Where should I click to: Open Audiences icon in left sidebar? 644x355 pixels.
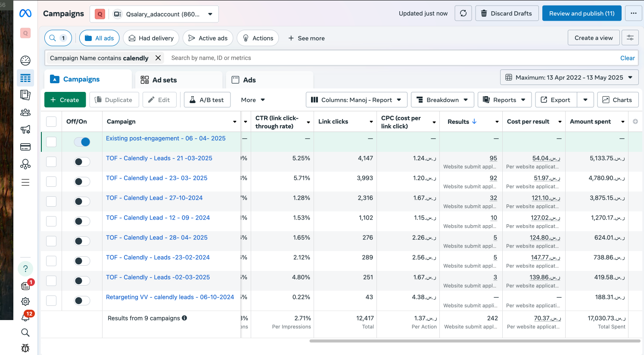click(25, 112)
